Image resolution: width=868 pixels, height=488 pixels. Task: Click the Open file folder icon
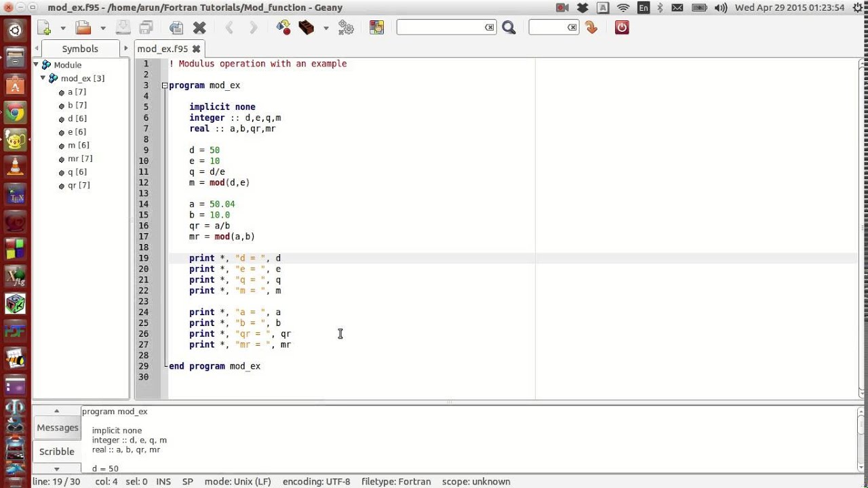[x=83, y=28]
